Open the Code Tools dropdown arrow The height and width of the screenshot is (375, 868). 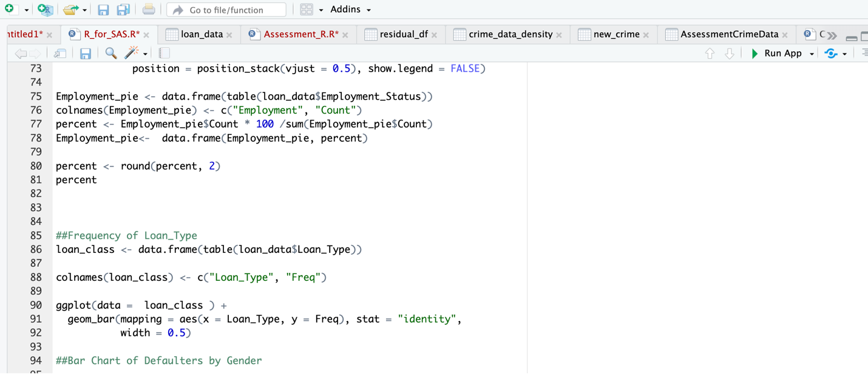[x=145, y=55]
